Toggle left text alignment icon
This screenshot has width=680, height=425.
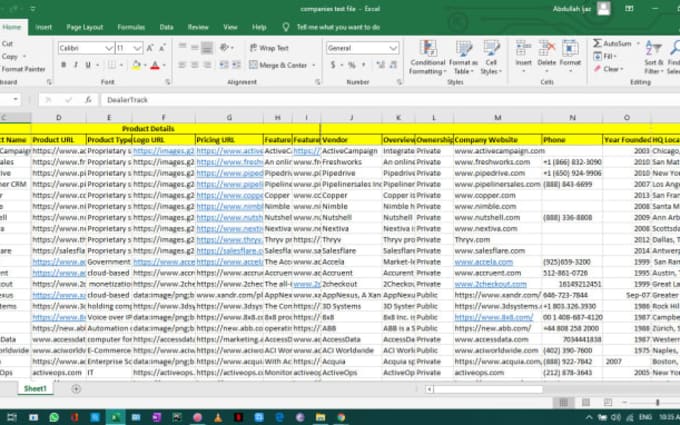point(182,65)
